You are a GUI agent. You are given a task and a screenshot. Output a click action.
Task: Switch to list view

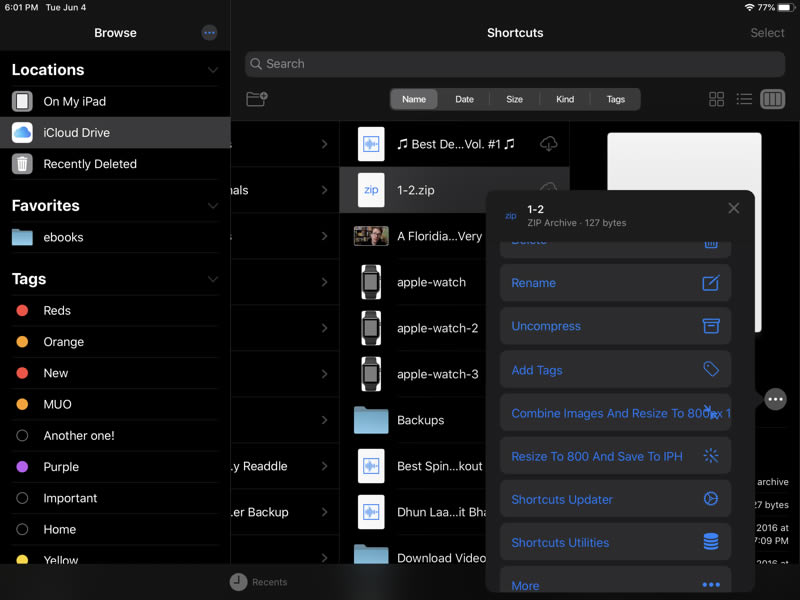(x=744, y=99)
